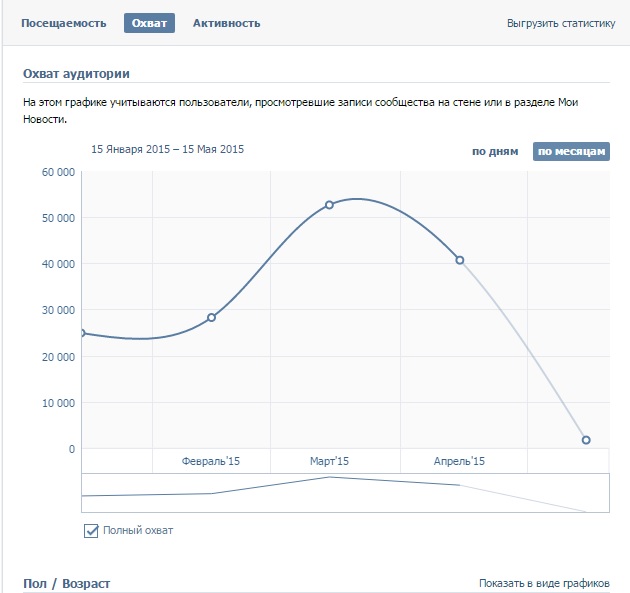Click the Пол / Возраст section heading

66,583
